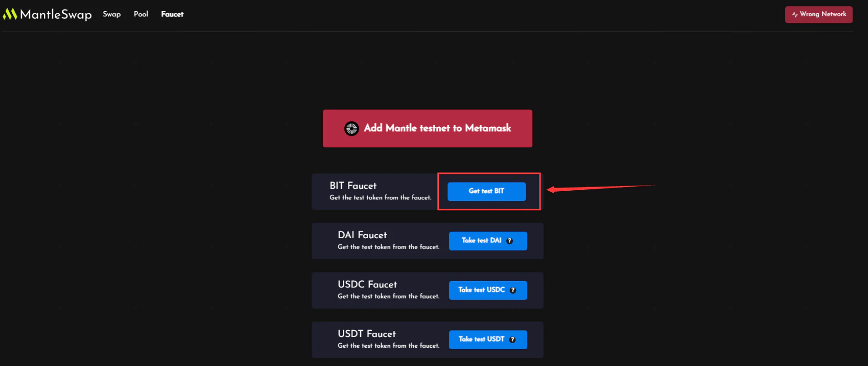The image size is (868, 366).
Task: Get test BIT tokens
Action: [x=487, y=191]
